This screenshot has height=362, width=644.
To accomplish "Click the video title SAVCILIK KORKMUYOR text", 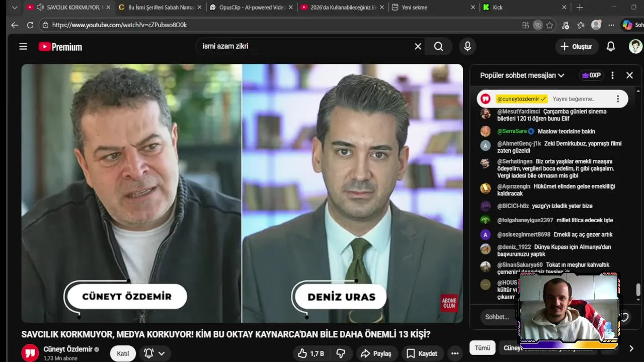I will (226, 334).
